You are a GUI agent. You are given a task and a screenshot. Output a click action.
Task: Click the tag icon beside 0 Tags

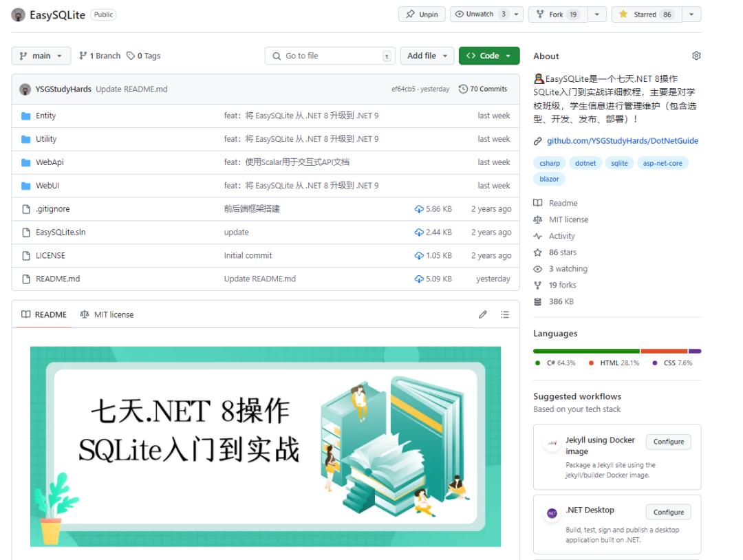click(x=130, y=56)
